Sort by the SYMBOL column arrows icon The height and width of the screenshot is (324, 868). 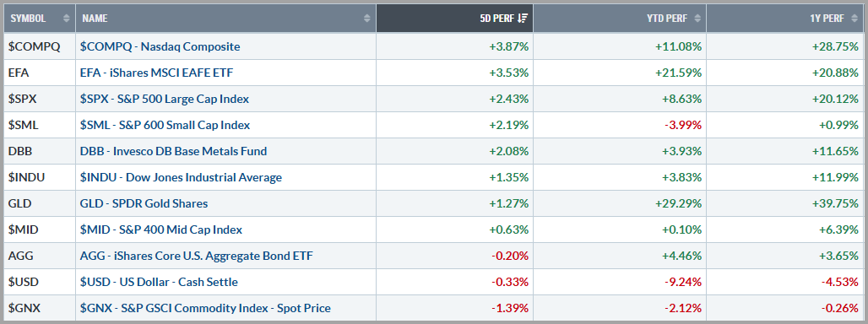67,19
